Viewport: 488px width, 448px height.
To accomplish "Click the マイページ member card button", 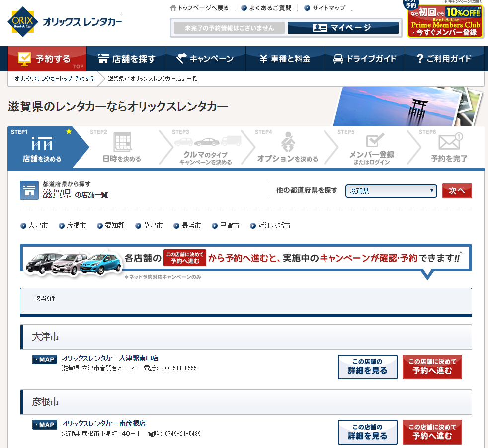I will [x=343, y=28].
